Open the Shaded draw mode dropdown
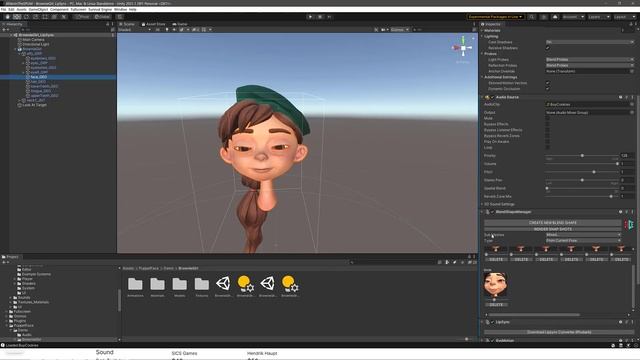This screenshot has width=640, height=360. point(134,29)
